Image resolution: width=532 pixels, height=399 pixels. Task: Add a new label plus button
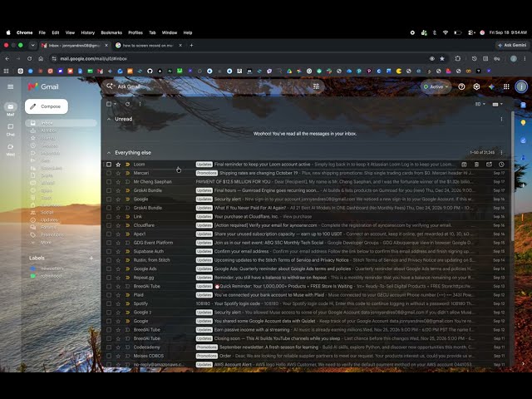point(91,259)
